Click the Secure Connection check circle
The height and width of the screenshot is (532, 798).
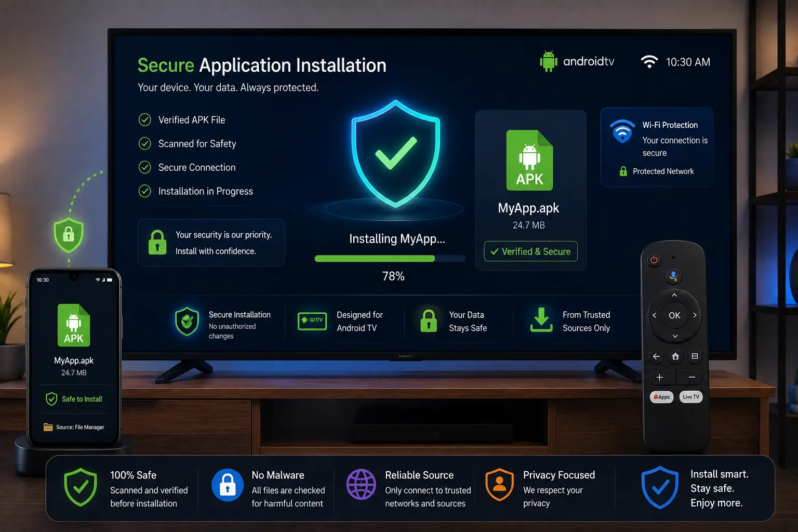point(145,167)
